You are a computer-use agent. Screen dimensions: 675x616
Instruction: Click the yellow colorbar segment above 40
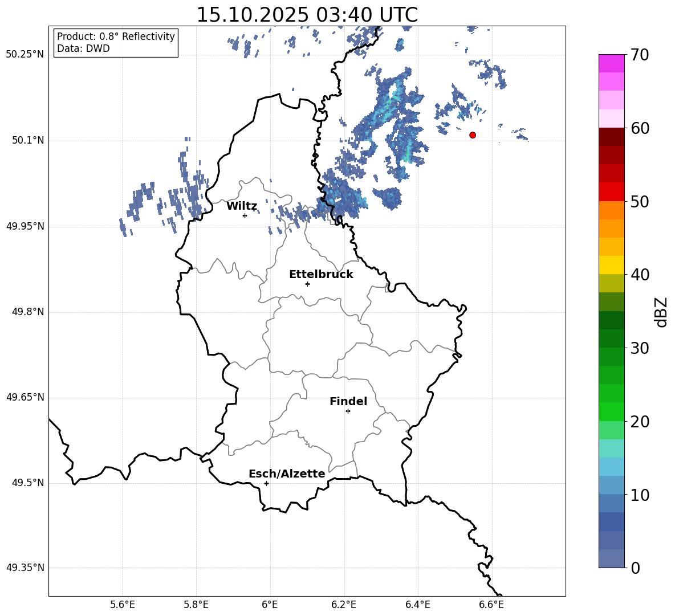[612, 265]
